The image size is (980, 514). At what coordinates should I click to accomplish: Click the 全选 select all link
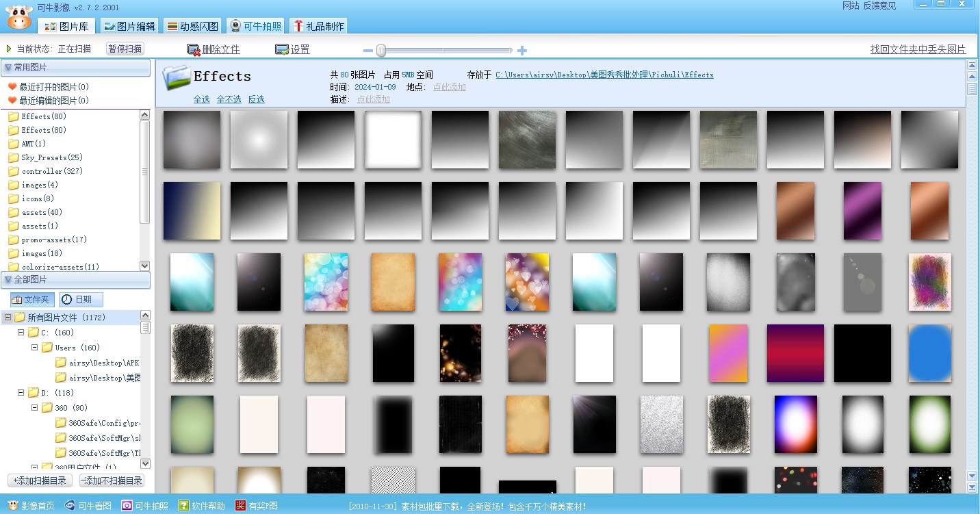pos(201,99)
